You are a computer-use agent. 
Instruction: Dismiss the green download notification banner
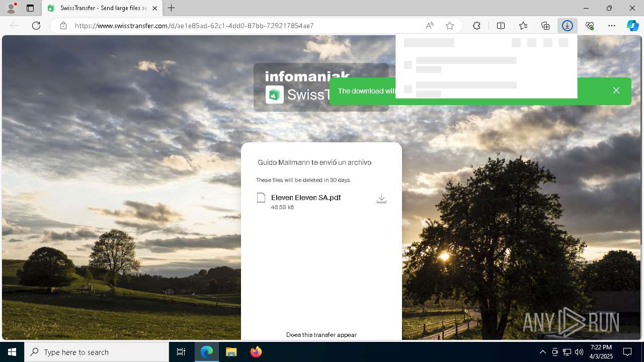(616, 90)
